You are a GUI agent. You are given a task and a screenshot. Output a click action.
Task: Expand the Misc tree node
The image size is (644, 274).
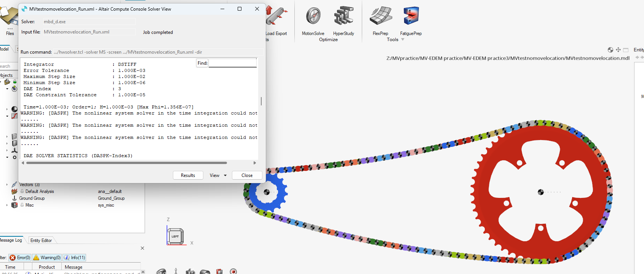[x=7, y=205]
